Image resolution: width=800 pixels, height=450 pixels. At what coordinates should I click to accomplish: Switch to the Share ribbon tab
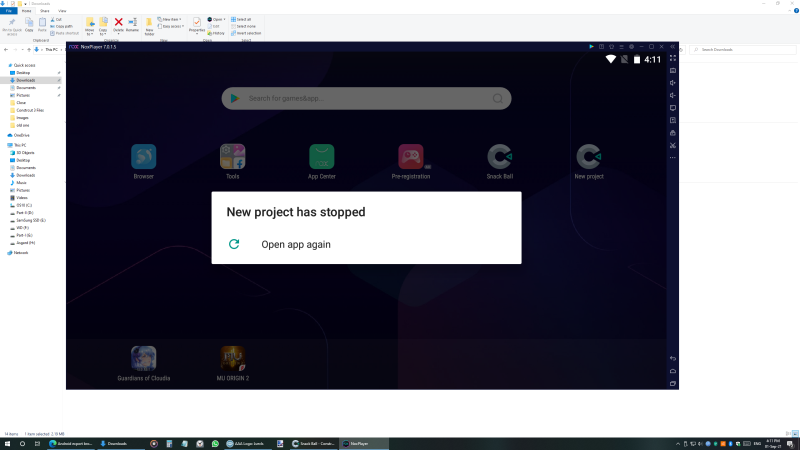tap(45, 11)
